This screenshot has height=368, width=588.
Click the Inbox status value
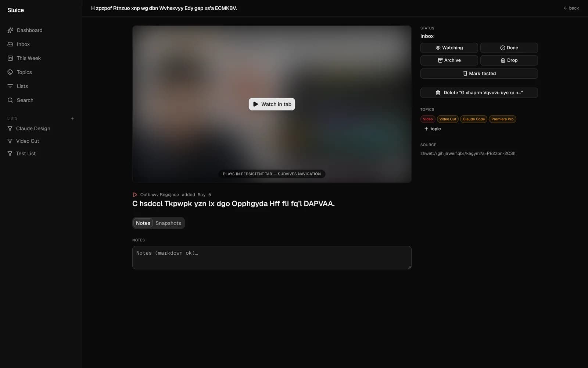pyautogui.click(x=427, y=36)
